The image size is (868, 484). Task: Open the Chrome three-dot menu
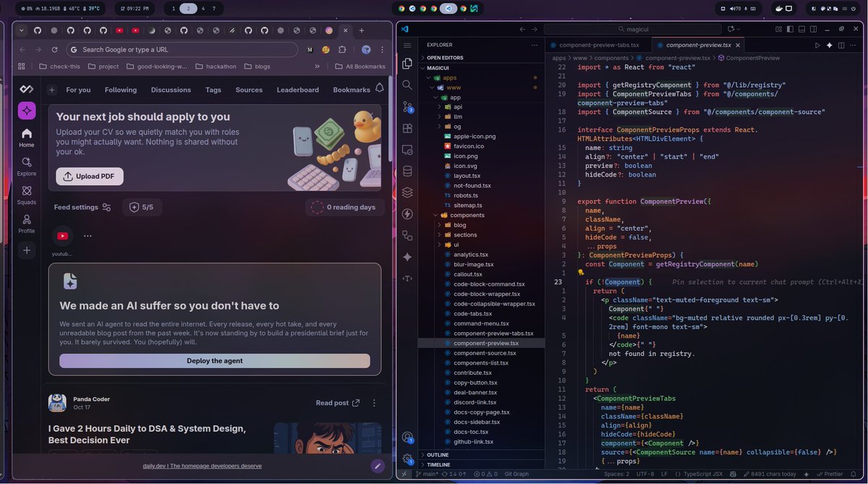(x=381, y=49)
